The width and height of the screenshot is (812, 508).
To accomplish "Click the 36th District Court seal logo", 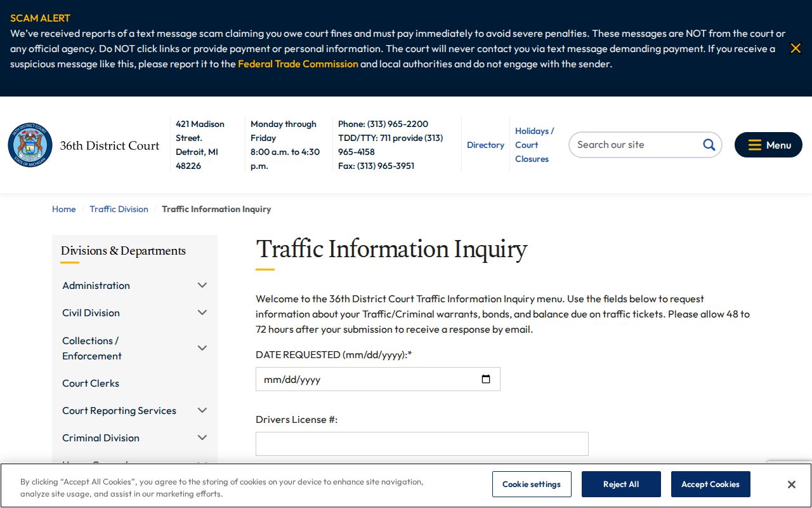I will coord(30,145).
